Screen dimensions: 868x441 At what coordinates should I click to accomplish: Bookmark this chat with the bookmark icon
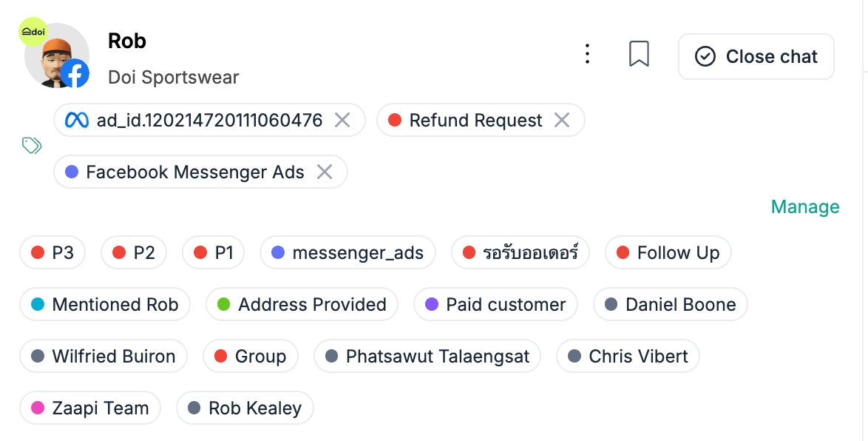(639, 54)
